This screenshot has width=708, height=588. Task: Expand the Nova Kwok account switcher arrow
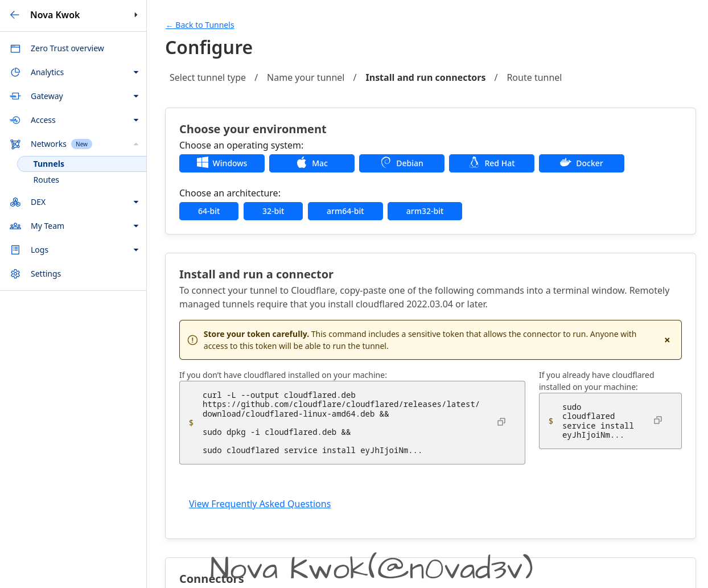coord(135,15)
